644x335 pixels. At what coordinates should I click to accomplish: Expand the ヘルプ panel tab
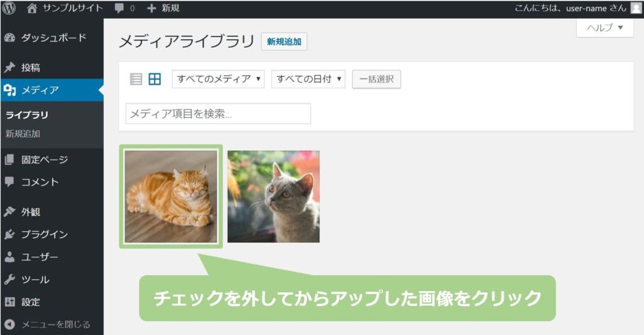[x=605, y=28]
